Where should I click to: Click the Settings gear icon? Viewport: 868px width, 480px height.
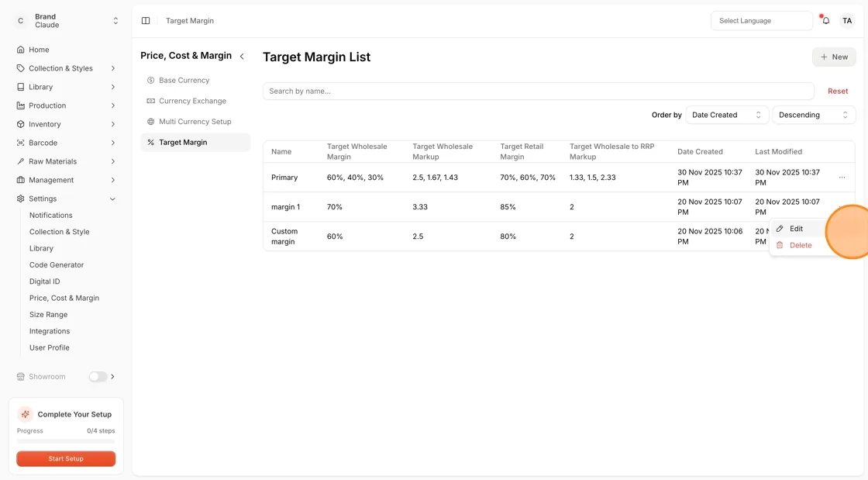tap(20, 199)
